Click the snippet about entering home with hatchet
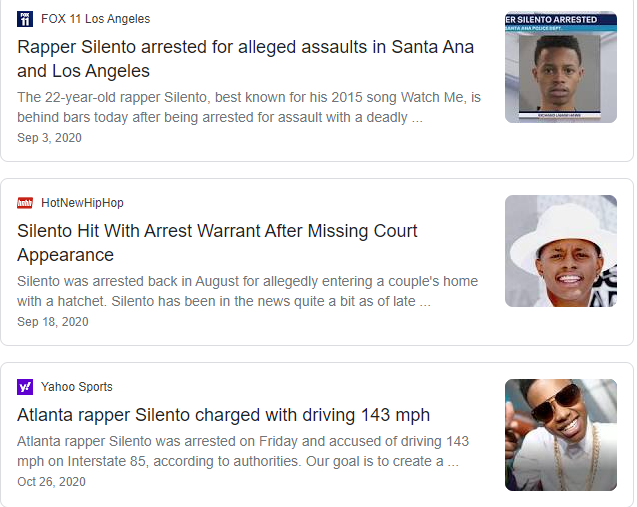The image size is (637, 507). coord(247,291)
